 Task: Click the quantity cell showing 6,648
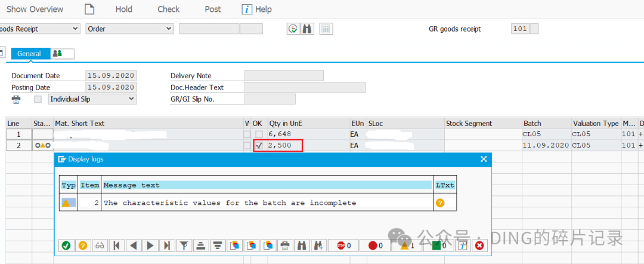point(308,134)
